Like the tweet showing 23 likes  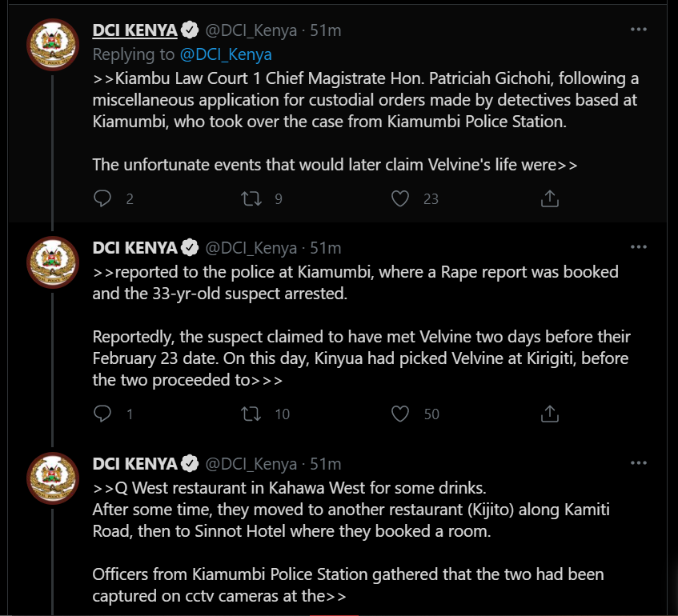400,198
